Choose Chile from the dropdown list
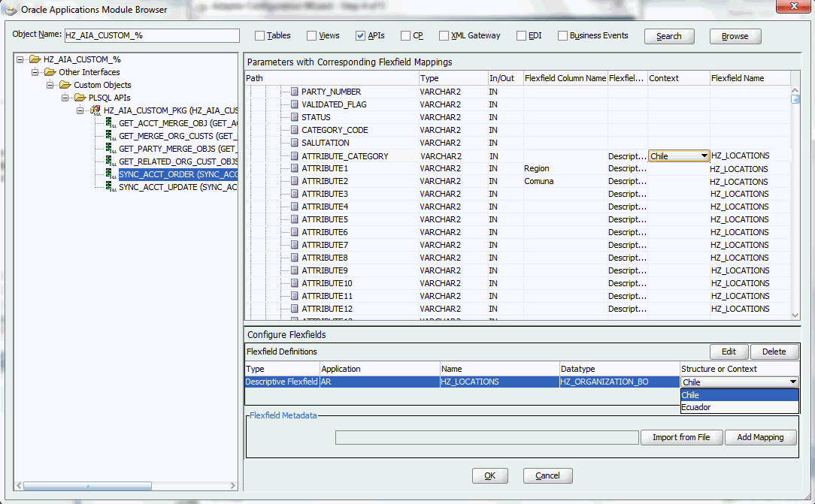815x504 pixels. (x=739, y=395)
